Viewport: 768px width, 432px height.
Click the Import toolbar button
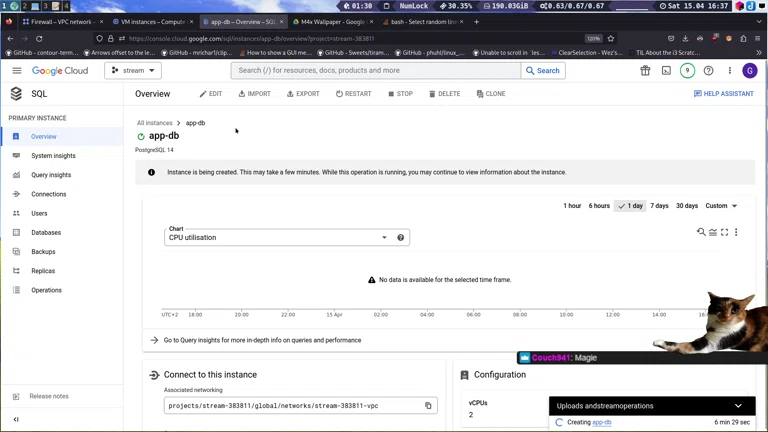pyautogui.click(x=254, y=94)
